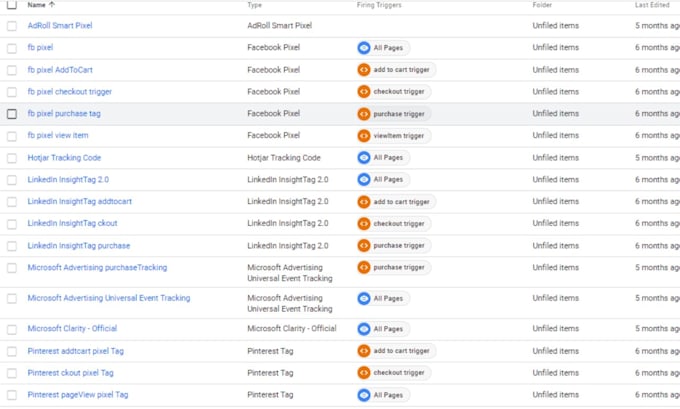Check Microsoft Advertising purchaseTracking row box
This screenshot has height=409, width=680.
coord(12,268)
